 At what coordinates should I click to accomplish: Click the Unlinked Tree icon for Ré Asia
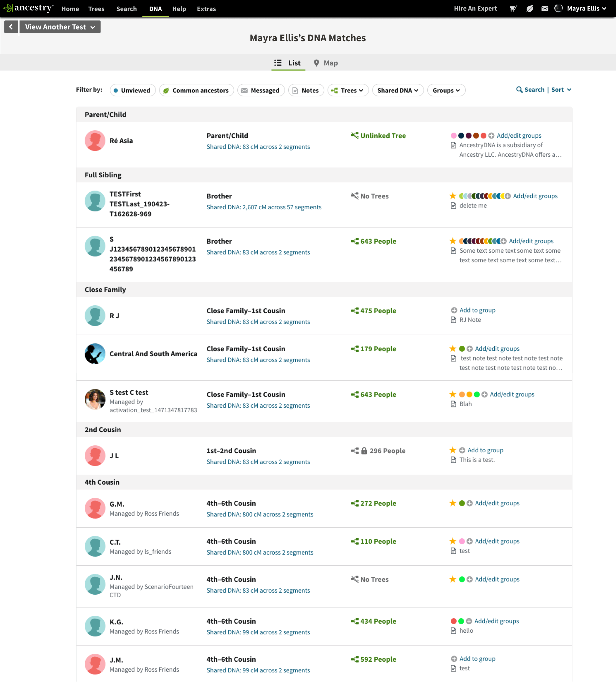tap(355, 136)
